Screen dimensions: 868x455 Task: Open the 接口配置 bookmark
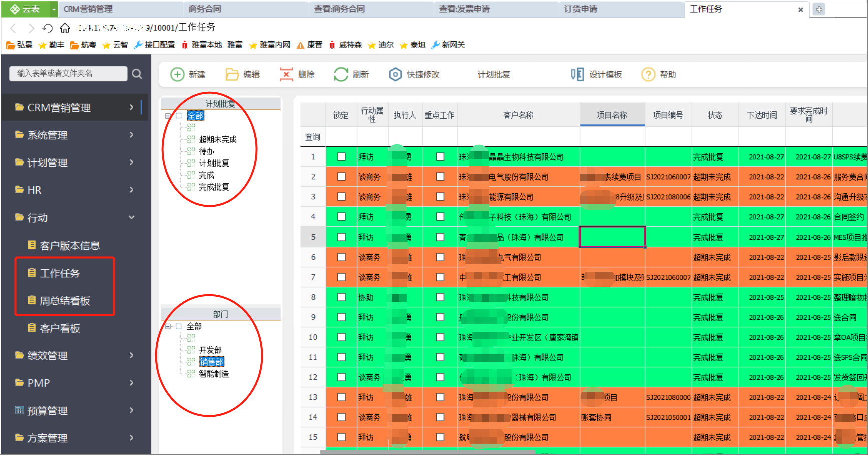(154, 45)
